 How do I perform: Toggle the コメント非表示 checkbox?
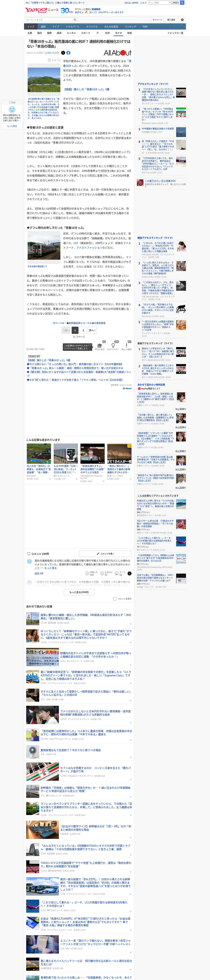[x=115, y=599]
